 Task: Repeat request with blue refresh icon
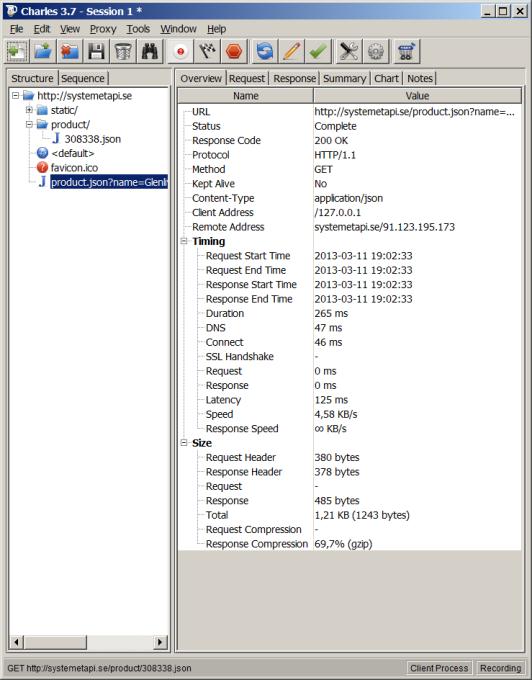[264, 52]
